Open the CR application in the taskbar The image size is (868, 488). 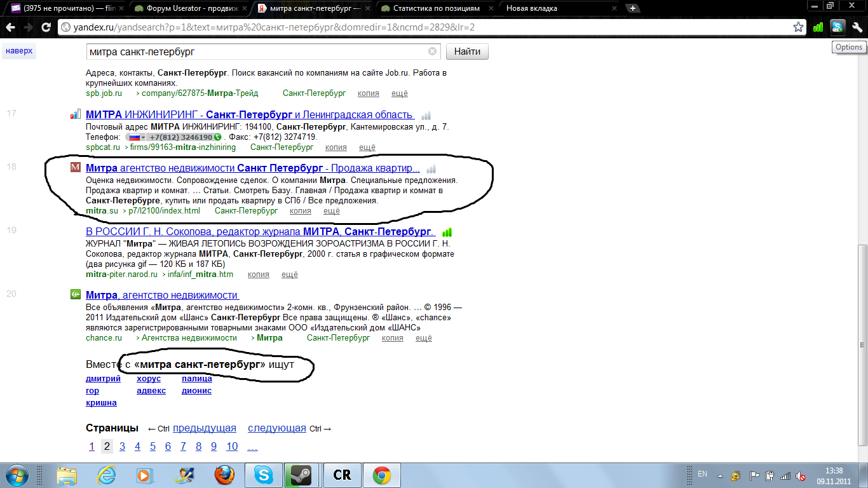click(342, 475)
